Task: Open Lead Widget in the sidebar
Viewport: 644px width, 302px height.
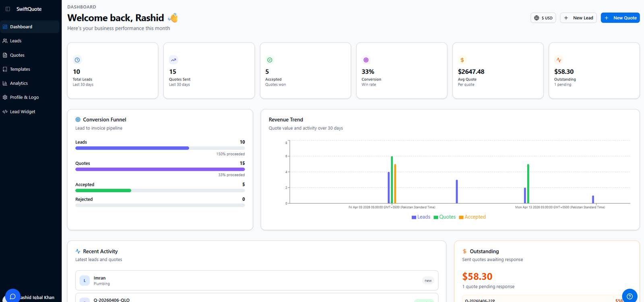Action: (23, 112)
